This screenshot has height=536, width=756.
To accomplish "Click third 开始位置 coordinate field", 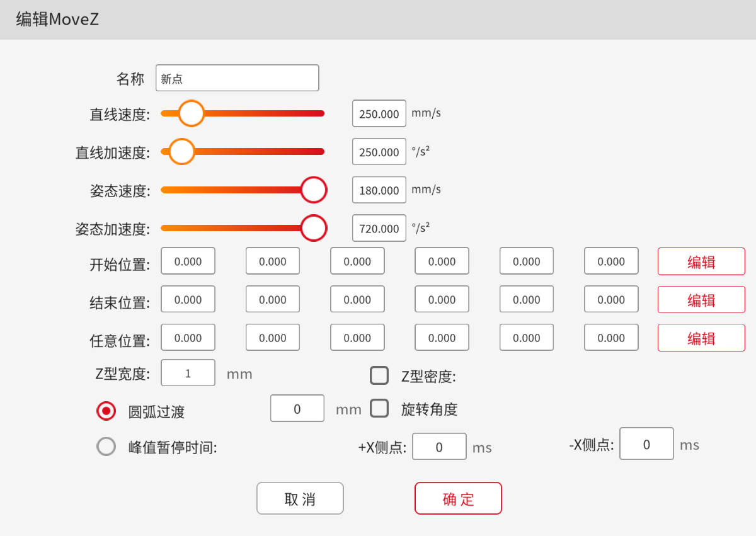I will coord(357,261).
